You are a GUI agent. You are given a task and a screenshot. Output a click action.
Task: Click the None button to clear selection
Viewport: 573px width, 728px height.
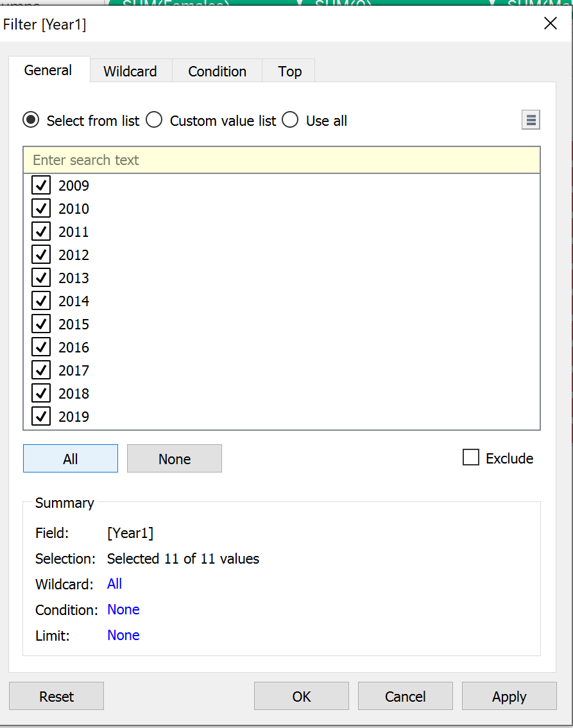pyautogui.click(x=175, y=458)
